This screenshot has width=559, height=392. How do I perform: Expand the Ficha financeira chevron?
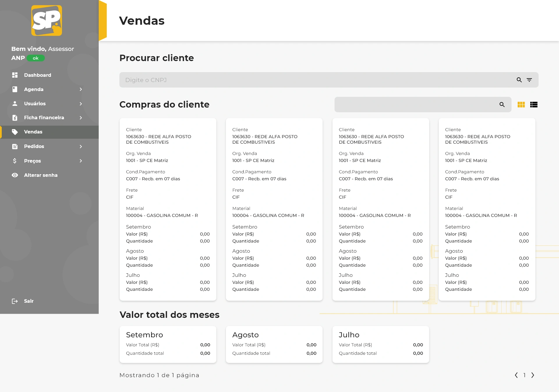pyautogui.click(x=81, y=118)
